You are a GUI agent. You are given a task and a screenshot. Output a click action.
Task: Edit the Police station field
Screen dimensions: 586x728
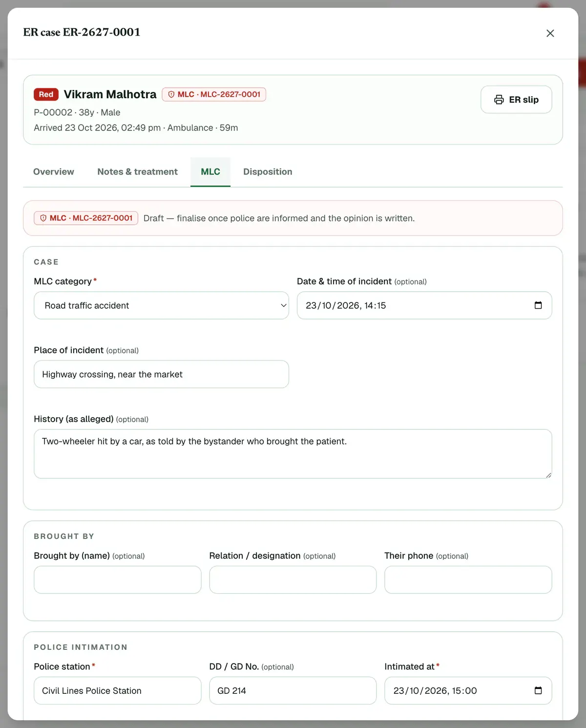[x=118, y=690]
